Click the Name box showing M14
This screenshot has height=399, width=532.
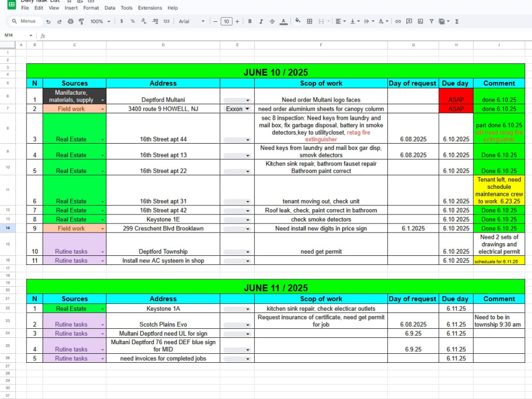click(18, 35)
